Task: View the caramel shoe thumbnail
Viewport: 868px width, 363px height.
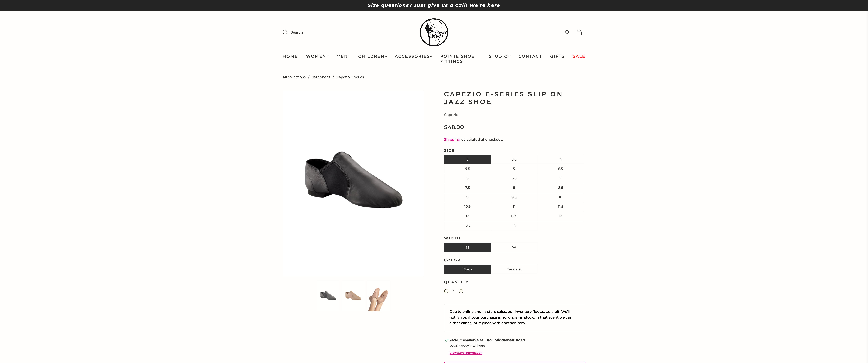Action: tap(353, 296)
